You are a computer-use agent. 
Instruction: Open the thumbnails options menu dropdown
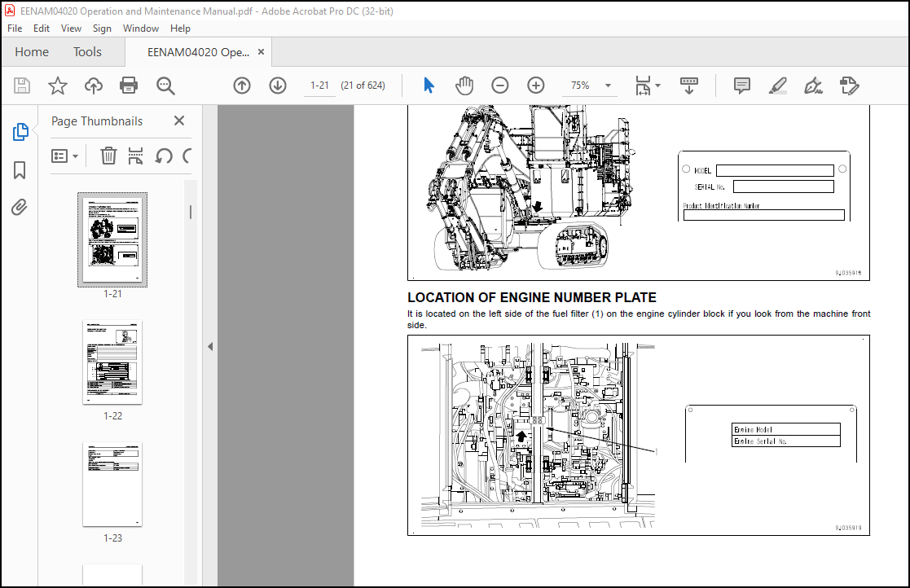[64, 156]
